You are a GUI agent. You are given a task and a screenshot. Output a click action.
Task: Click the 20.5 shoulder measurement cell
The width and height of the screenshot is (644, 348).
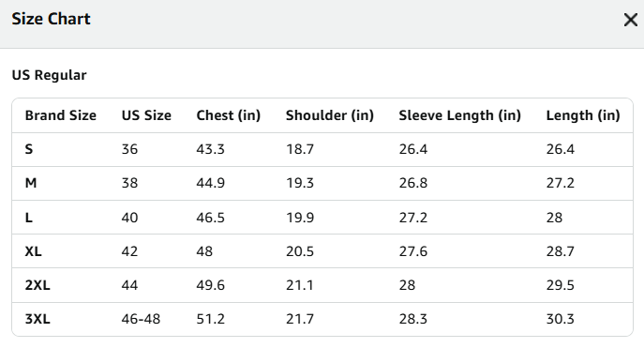[x=300, y=251]
